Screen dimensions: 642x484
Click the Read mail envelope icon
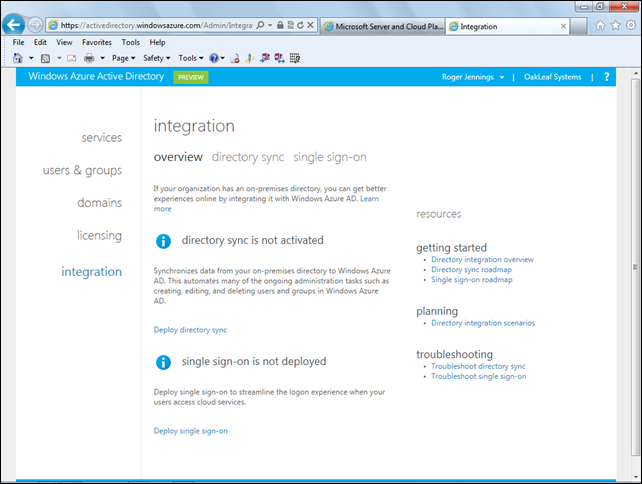(x=72, y=58)
